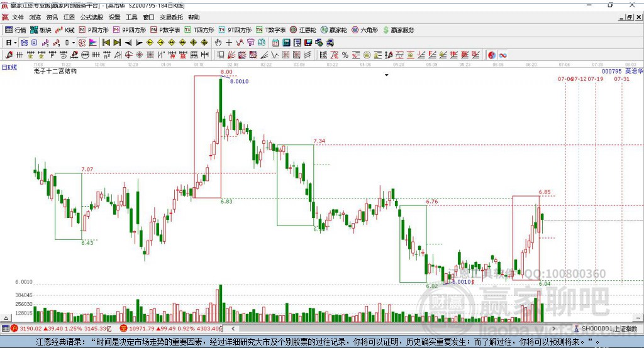Click the SH000001 上证指数 status entry

(x=606, y=329)
